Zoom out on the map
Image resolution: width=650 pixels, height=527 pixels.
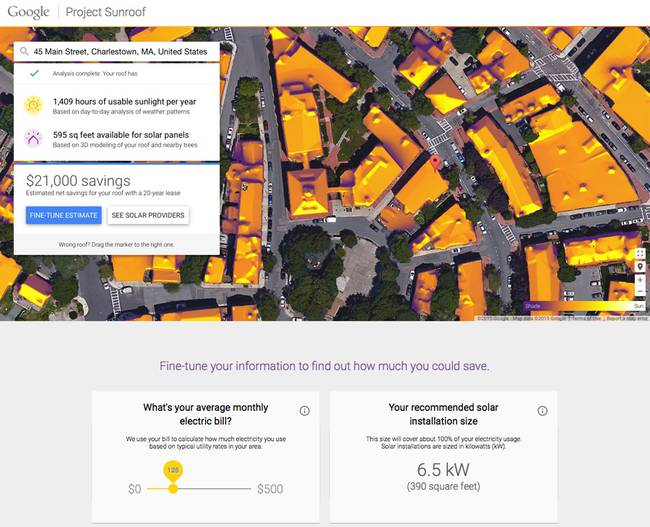tap(640, 293)
